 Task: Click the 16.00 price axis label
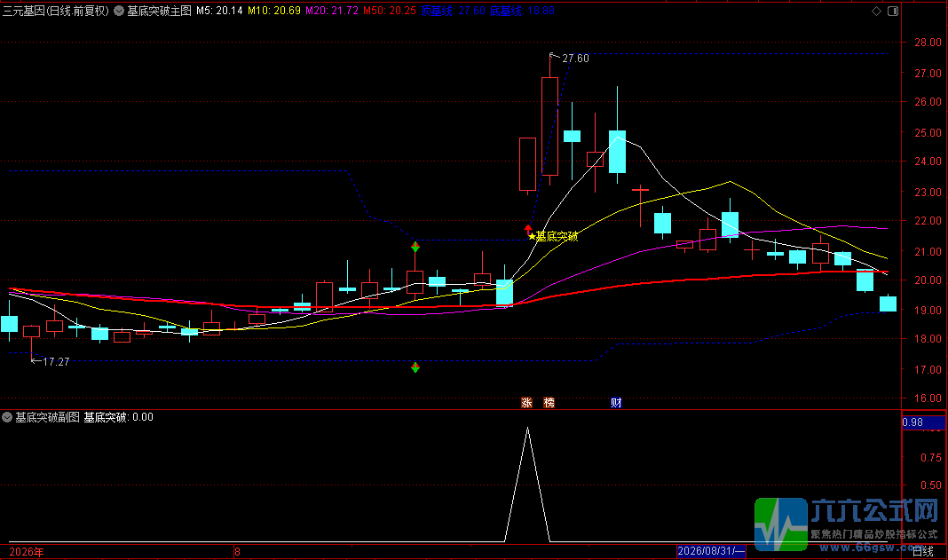[x=928, y=398]
